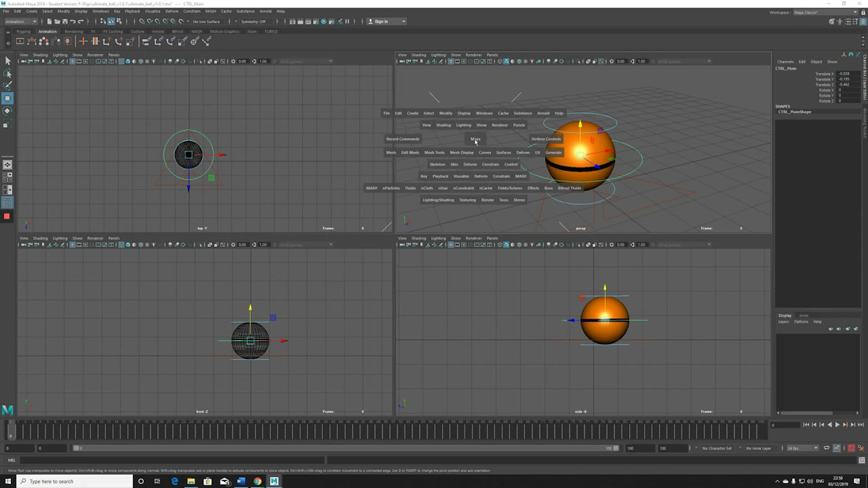Viewport: 868px width, 488px height.
Task: Apply a parent constraint from shelf
Action: (x=146, y=42)
